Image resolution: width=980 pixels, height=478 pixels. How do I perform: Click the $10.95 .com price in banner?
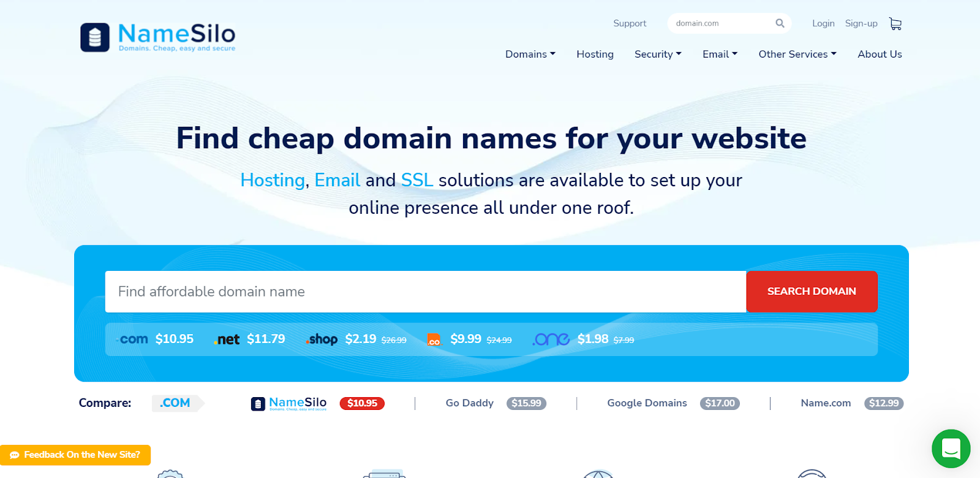click(175, 339)
